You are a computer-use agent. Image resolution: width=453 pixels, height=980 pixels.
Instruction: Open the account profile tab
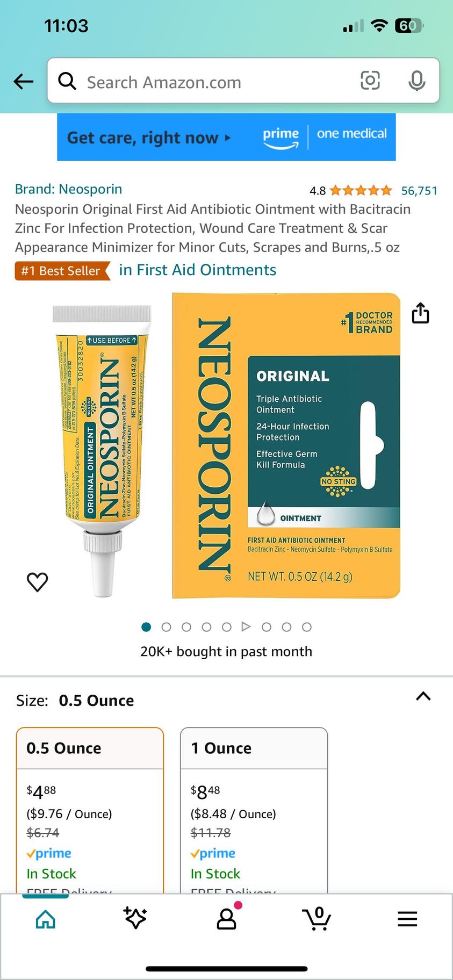pyautogui.click(x=227, y=918)
